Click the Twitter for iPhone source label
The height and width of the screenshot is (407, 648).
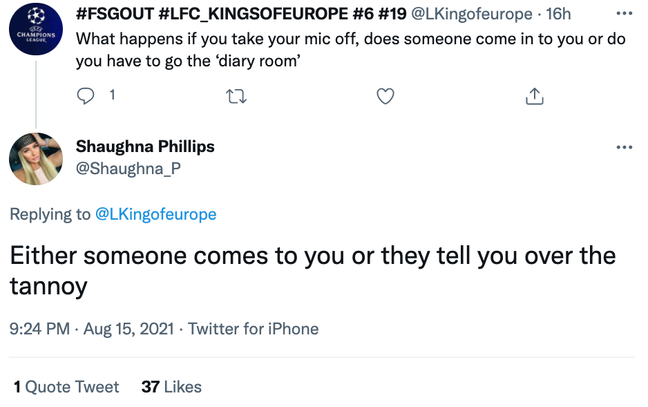pos(253,329)
